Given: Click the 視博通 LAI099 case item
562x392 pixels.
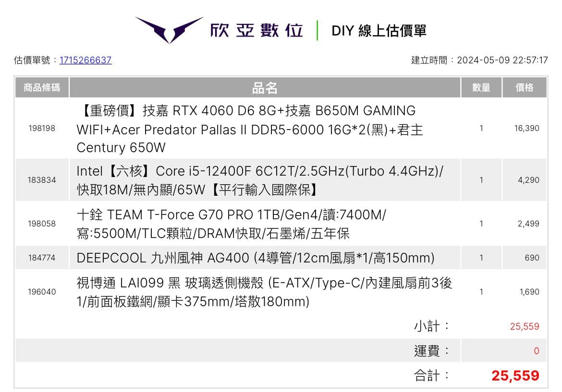Looking at the screenshot, I should pos(264,292).
